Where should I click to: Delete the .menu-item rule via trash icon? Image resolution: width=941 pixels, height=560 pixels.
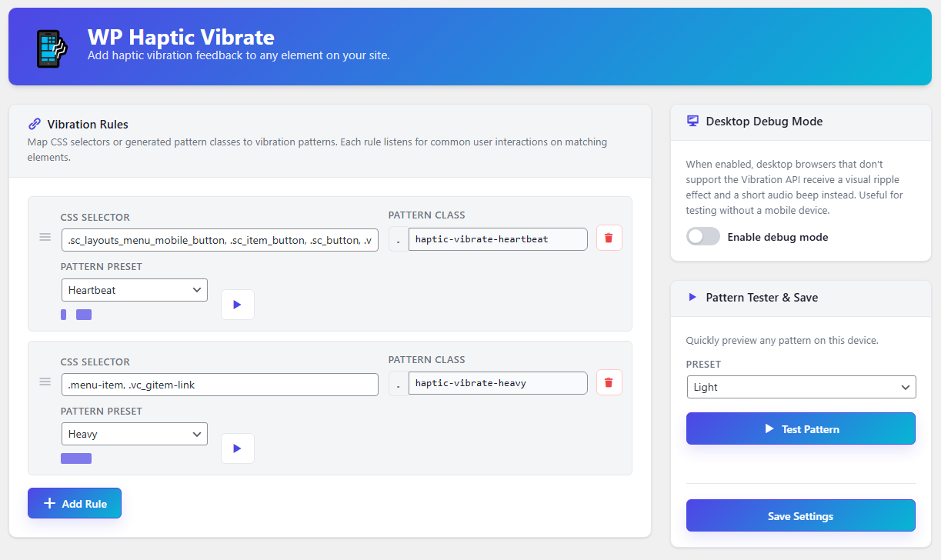pos(609,382)
